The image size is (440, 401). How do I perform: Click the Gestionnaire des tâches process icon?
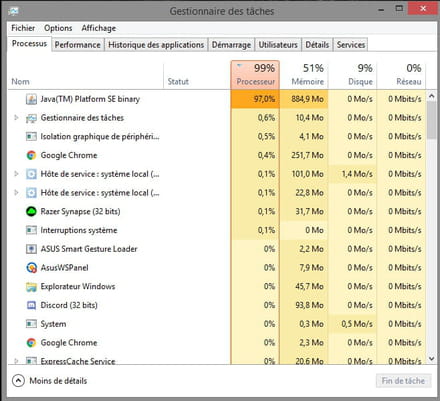click(31, 118)
